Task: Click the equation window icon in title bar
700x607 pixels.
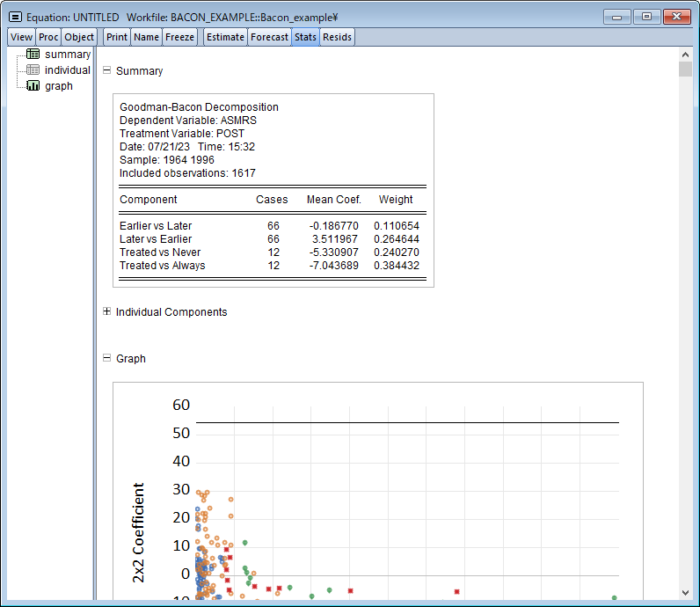Action: point(15,18)
